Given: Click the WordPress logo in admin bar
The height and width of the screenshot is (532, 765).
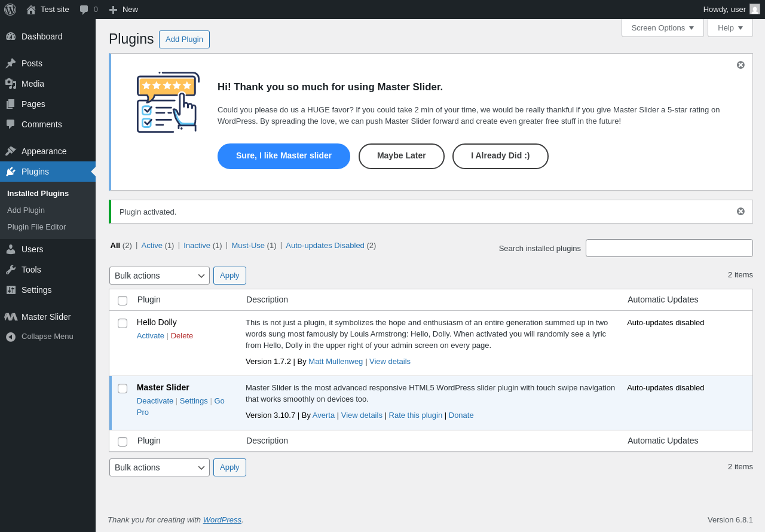Looking at the screenshot, I should (x=10, y=10).
